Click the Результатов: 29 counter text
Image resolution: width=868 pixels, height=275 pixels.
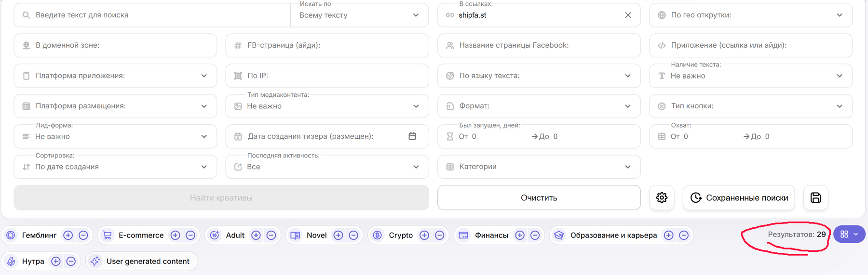point(797,234)
